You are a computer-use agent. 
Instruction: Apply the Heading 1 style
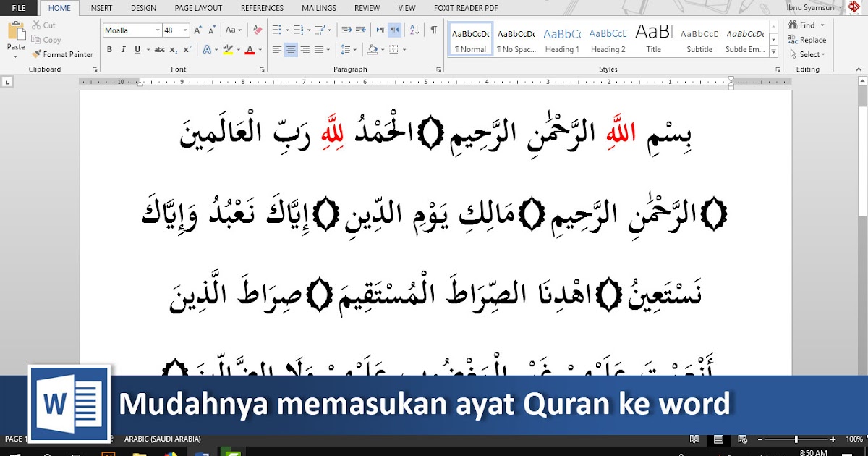tap(562, 41)
